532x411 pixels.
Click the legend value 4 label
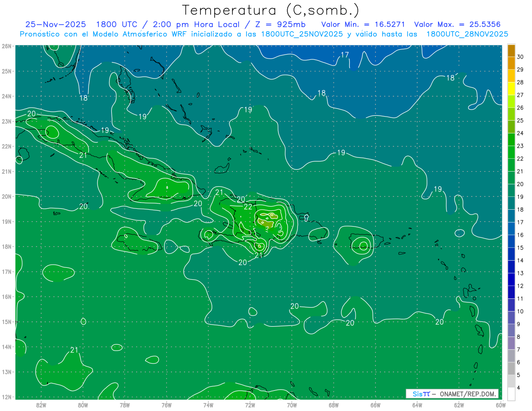pos(519,388)
